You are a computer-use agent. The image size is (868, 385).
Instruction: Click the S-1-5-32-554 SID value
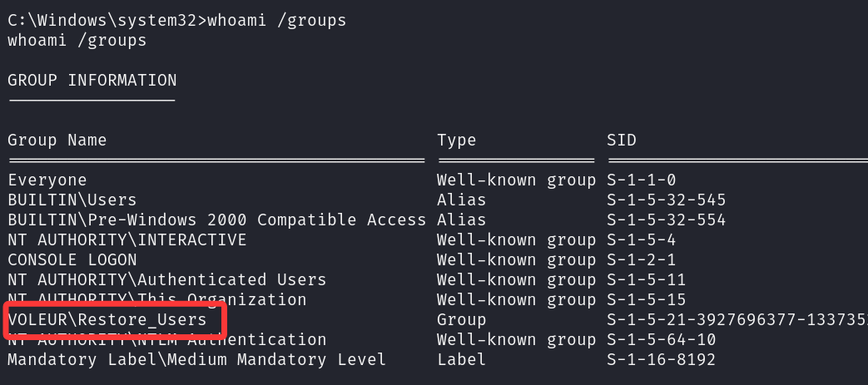click(666, 220)
